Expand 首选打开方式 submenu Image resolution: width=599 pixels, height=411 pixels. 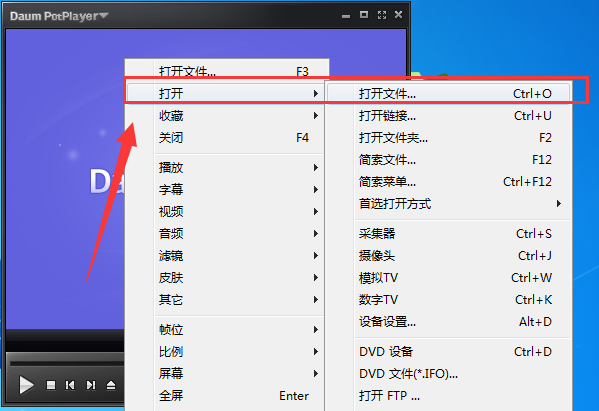point(449,204)
